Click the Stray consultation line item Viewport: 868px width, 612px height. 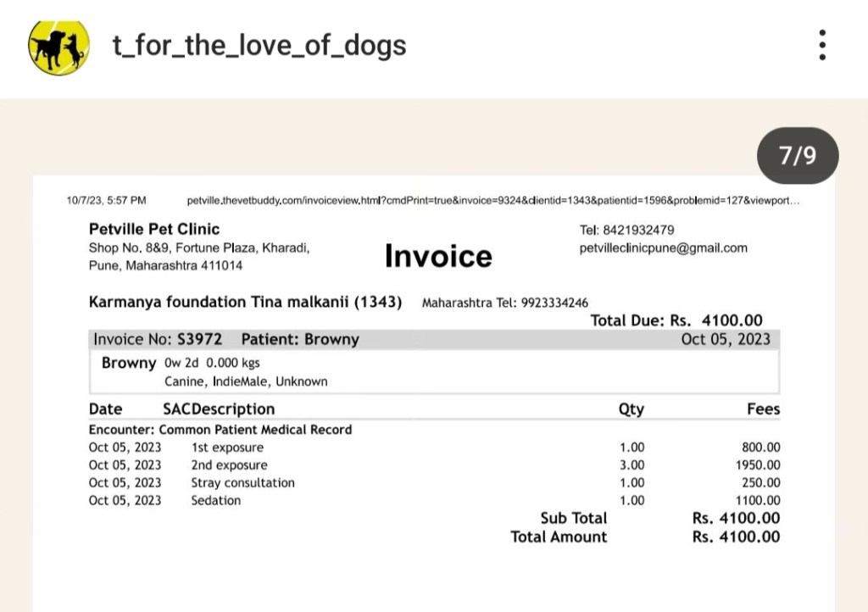click(x=242, y=483)
